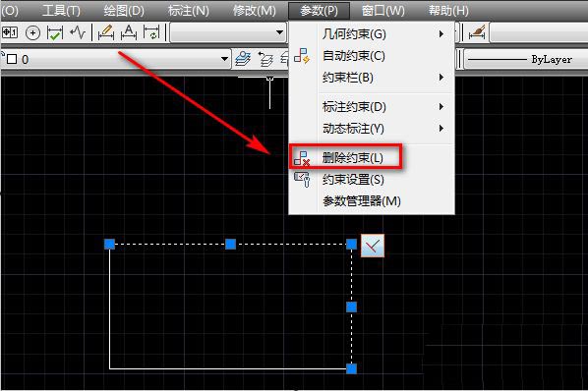
Task: Open the 帮助(H) menu
Action: coord(448,11)
